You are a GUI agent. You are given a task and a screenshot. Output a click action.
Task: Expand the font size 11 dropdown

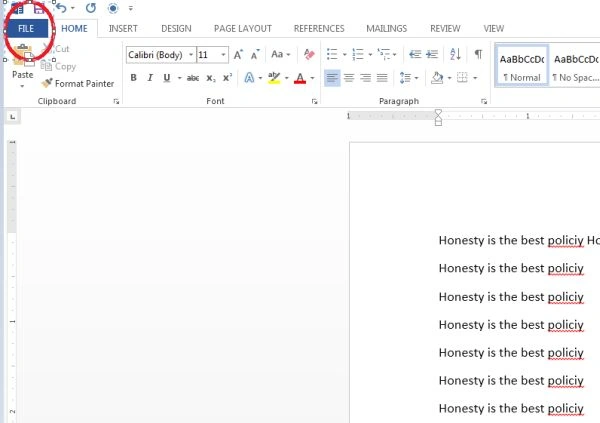[223, 55]
